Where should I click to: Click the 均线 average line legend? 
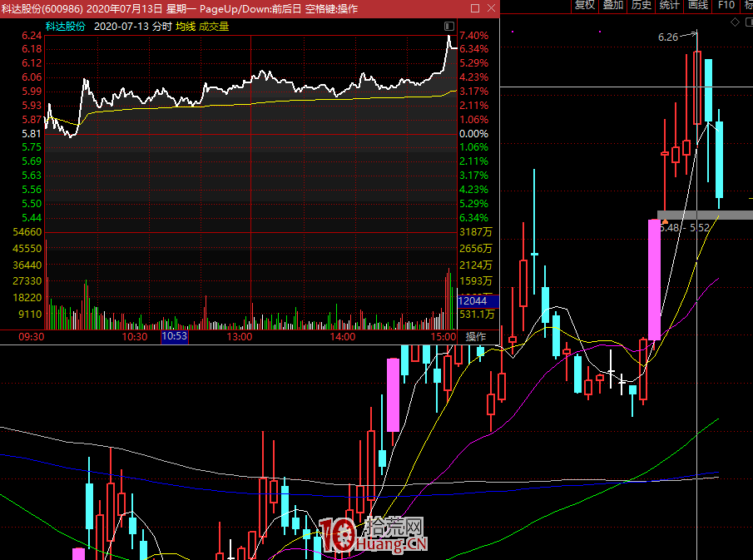click(185, 27)
